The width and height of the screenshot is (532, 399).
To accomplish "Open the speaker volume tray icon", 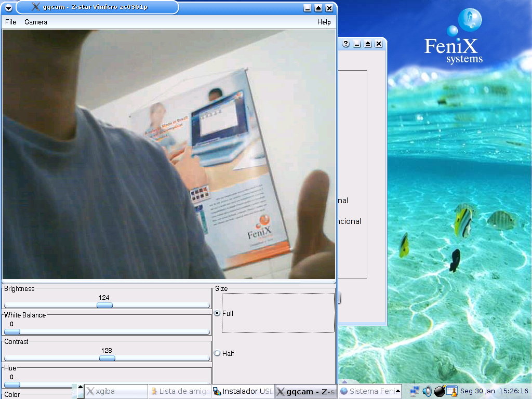I will (427, 391).
